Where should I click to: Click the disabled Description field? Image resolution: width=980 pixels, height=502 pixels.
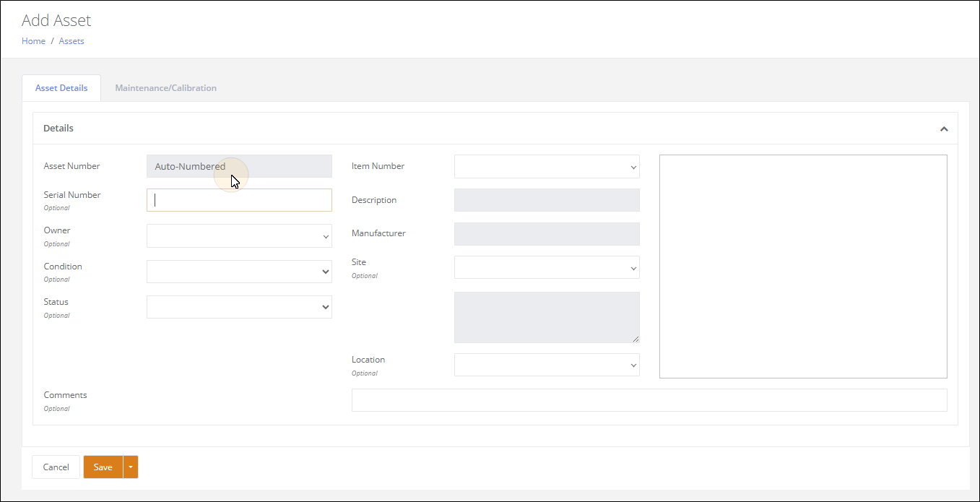point(547,200)
